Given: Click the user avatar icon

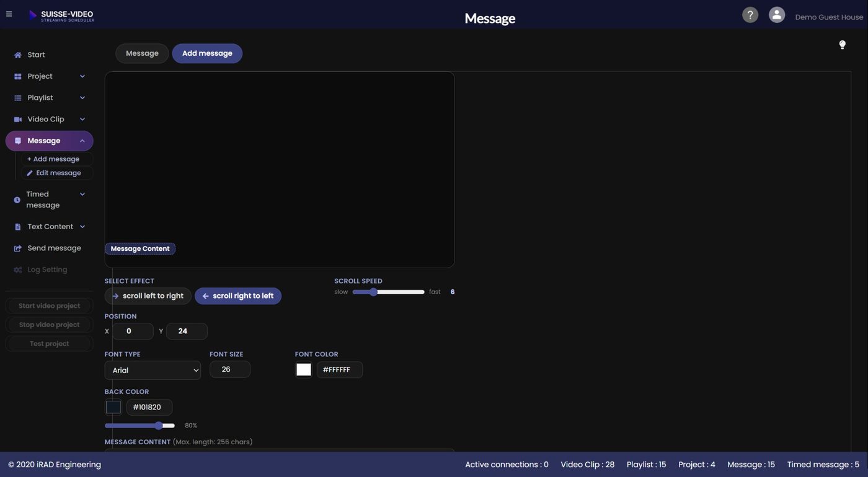Looking at the screenshot, I should [x=777, y=15].
